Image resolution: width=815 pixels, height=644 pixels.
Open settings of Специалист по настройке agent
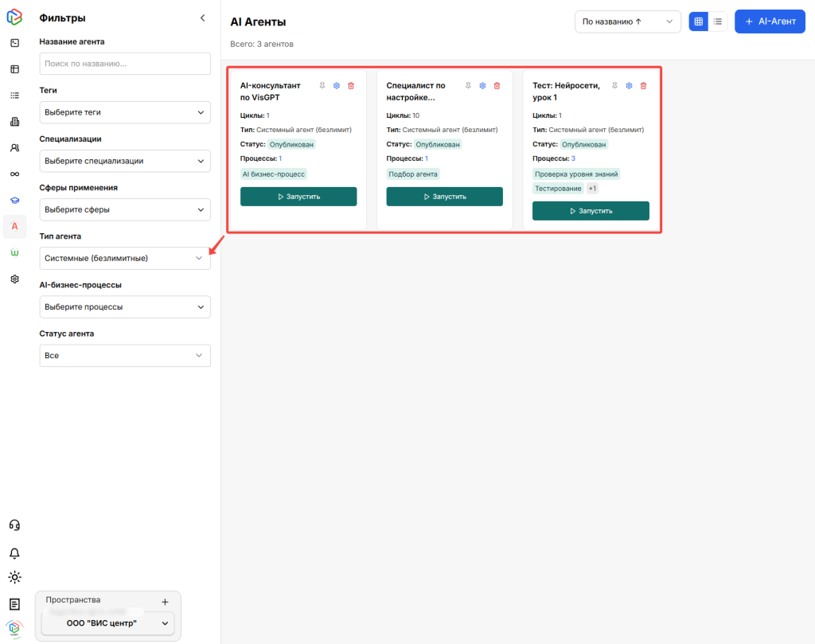coord(482,86)
